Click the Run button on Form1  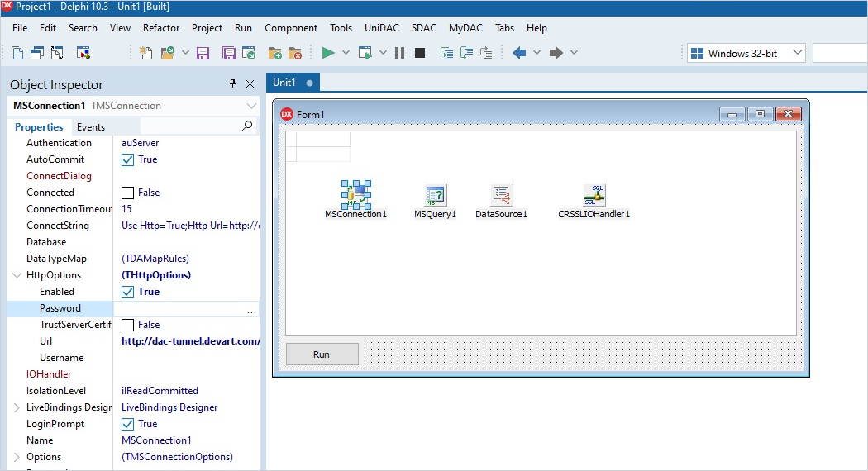[322, 354]
